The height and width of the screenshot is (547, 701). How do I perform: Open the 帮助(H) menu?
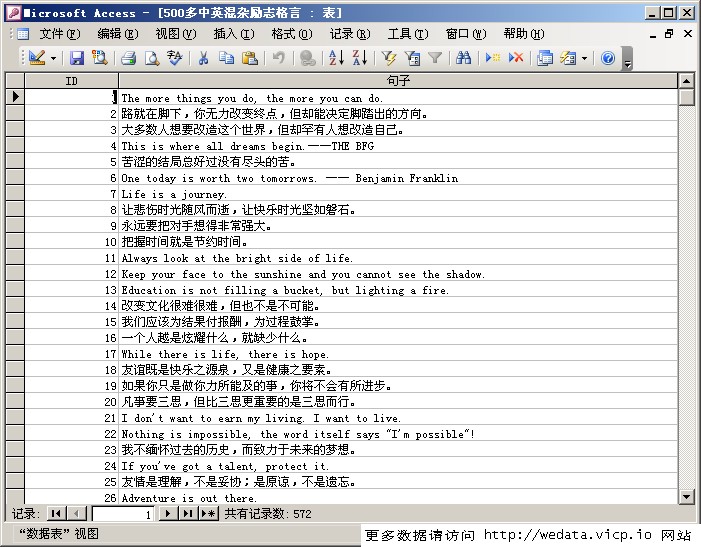click(x=524, y=34)
